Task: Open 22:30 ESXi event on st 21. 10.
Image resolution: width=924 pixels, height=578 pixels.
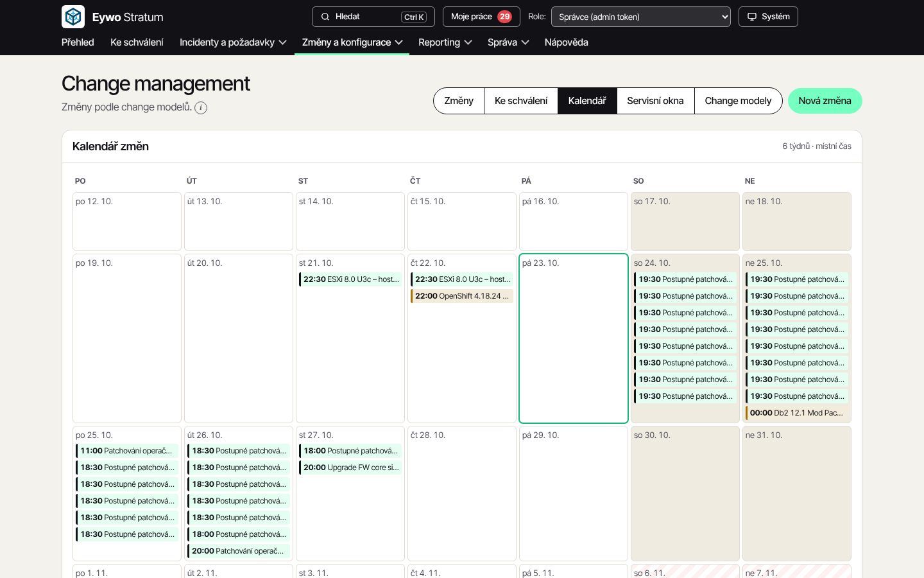Action: [350, 279]
